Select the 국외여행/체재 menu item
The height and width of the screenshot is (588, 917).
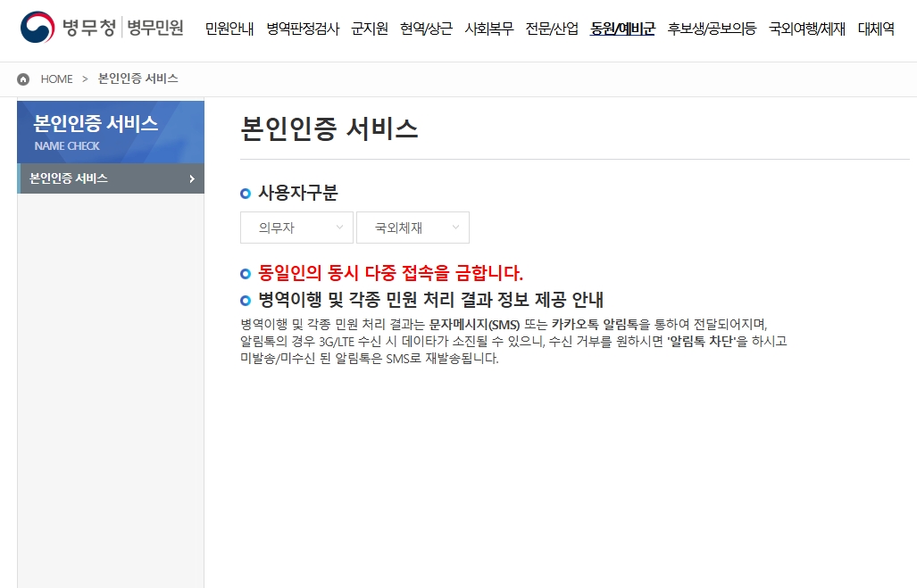click(x=806, y=28)
